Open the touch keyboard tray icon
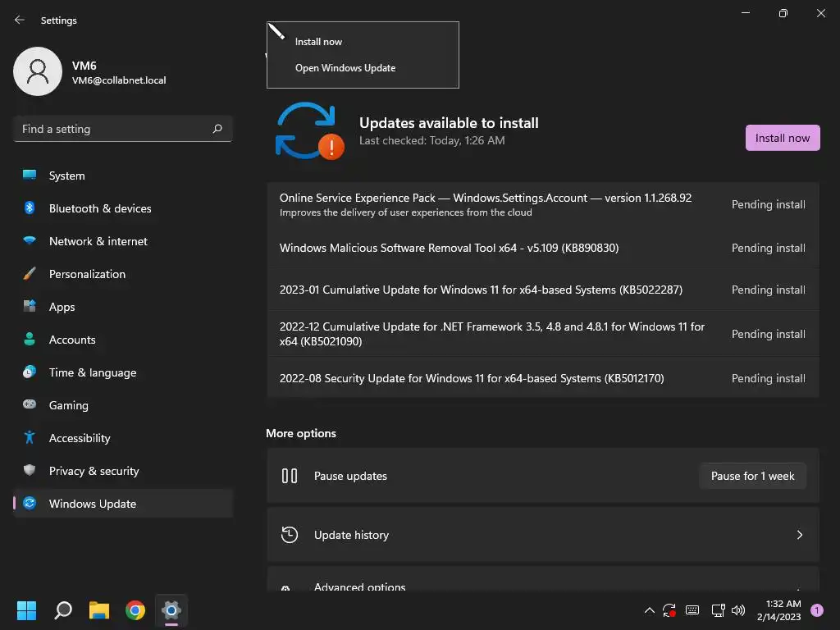The width and height of the screenshot is (840, 630). click(x=692, y=610)
